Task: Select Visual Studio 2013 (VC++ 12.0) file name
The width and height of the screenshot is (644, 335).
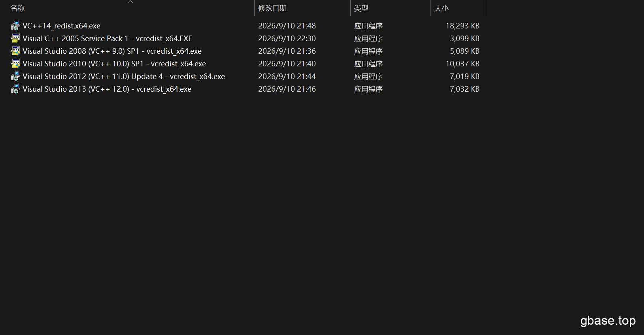Action: 107,89
